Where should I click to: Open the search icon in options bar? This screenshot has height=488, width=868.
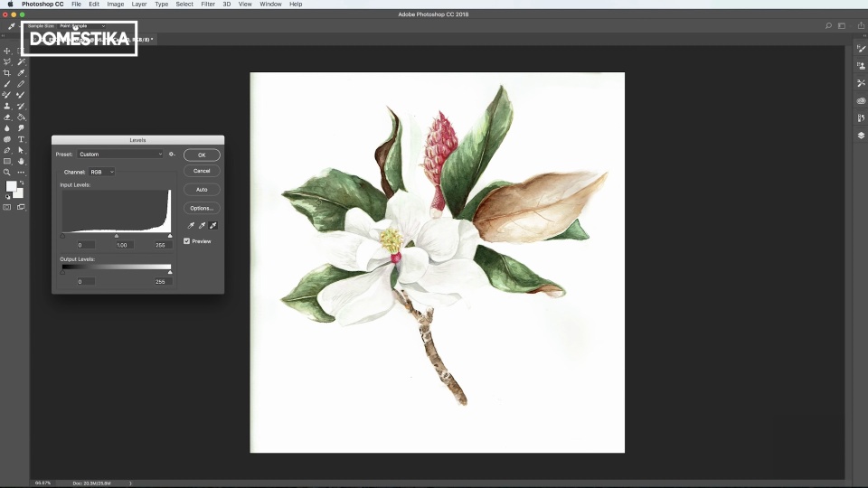828,25
